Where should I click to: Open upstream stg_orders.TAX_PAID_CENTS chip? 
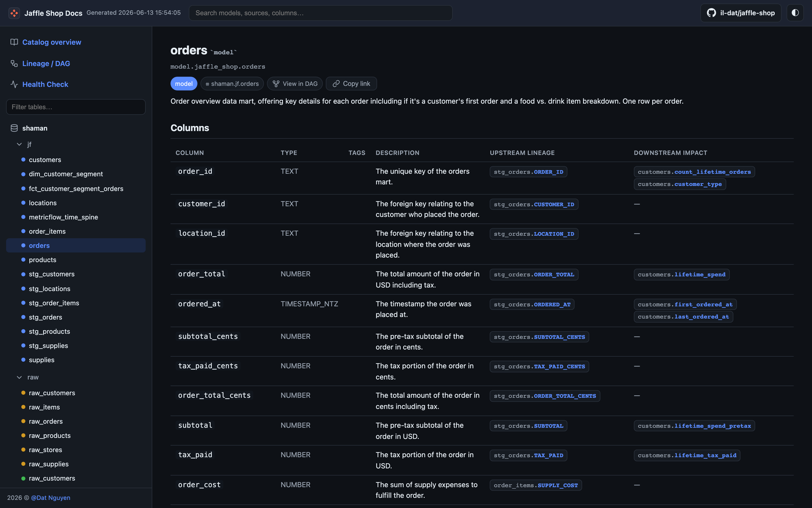(x=539, y=367)
